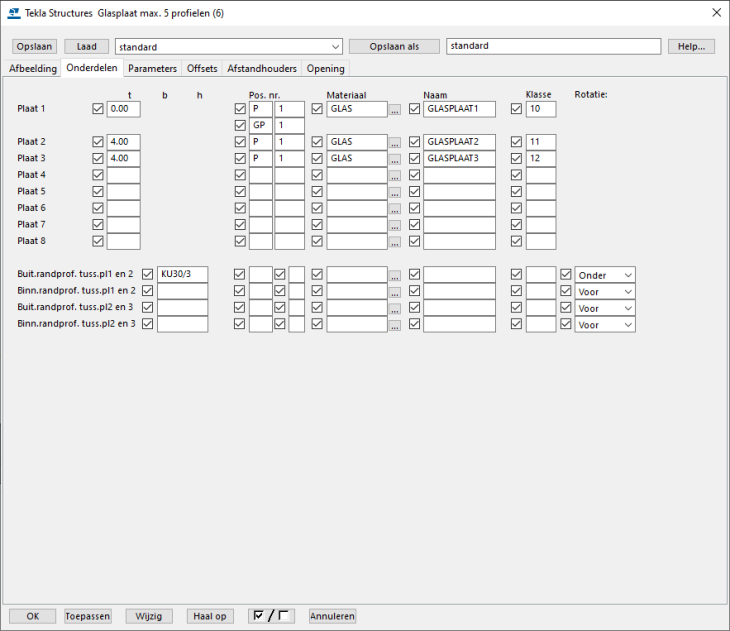Open the Offsets tab
This screenshot has height=631, width=730.
202,68
